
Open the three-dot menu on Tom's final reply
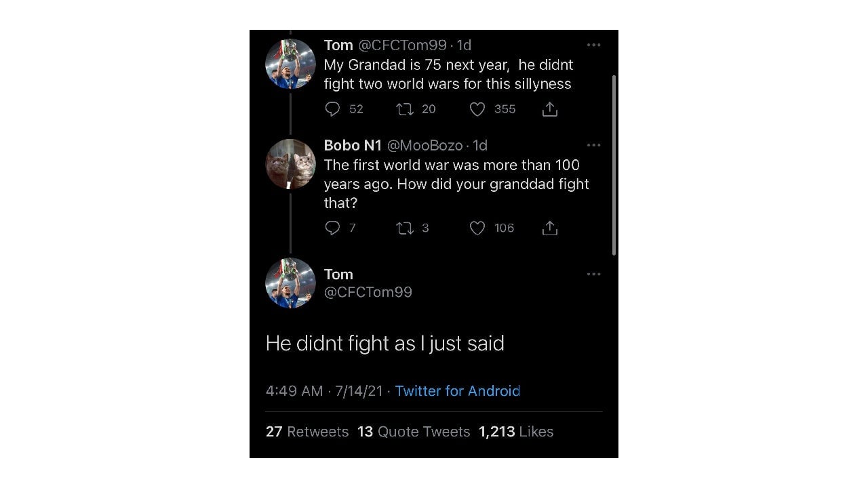tap(593, 274)
